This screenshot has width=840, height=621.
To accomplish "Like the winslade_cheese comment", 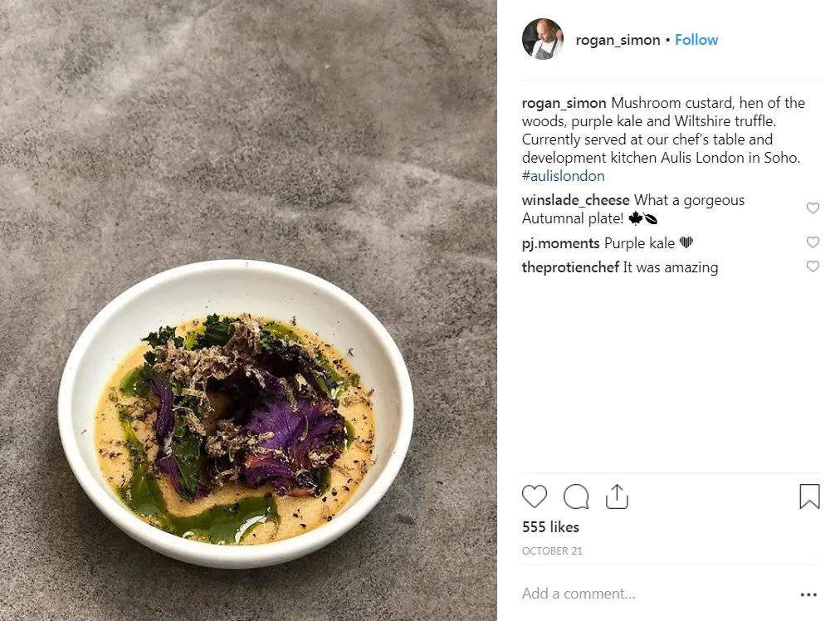I will [813, 208].
